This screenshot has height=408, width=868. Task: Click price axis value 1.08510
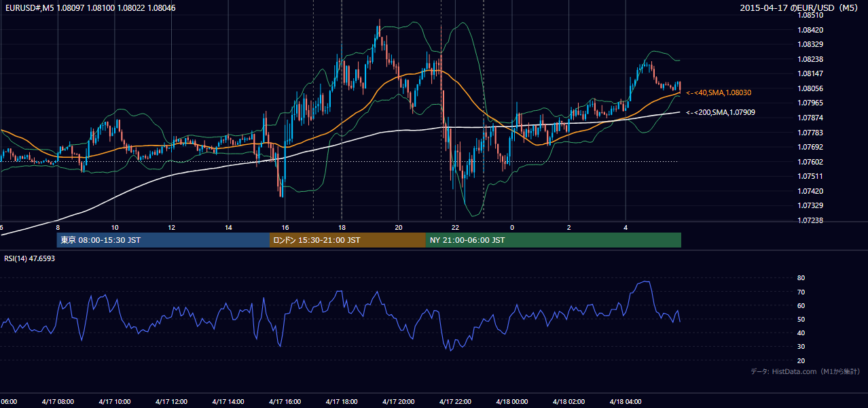(x=810, y=15)
